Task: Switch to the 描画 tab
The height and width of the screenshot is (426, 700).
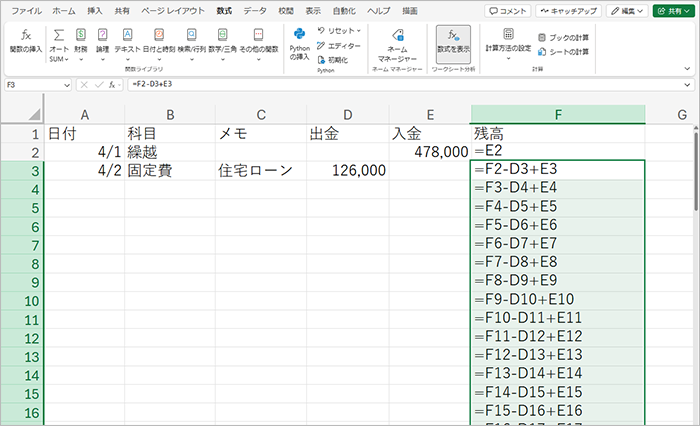Action: 409,11
